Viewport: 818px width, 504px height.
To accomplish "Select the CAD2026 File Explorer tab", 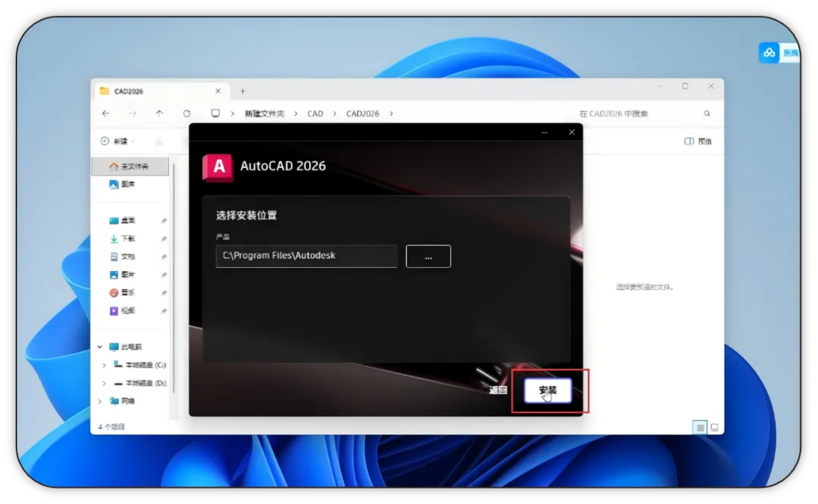I will 161,92.
